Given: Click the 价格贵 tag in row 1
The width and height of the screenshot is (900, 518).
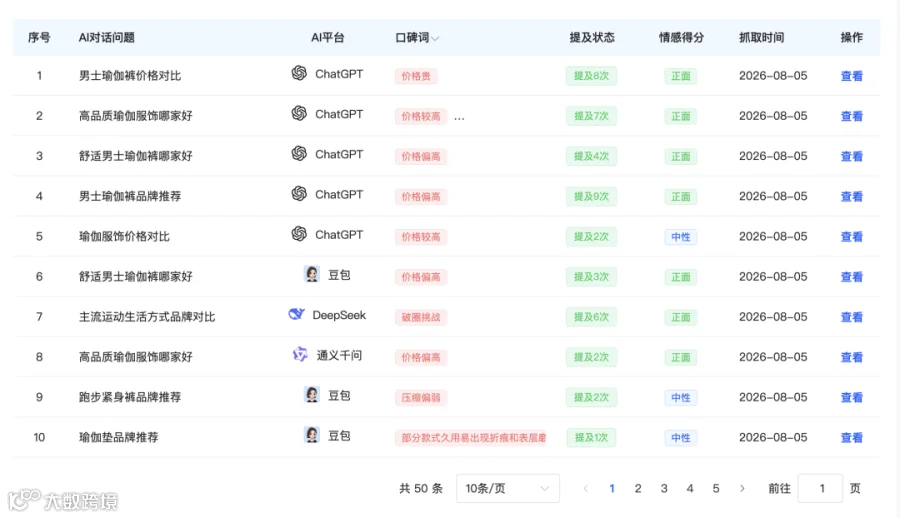Looking at the screenshot, I should pos(416,76).
